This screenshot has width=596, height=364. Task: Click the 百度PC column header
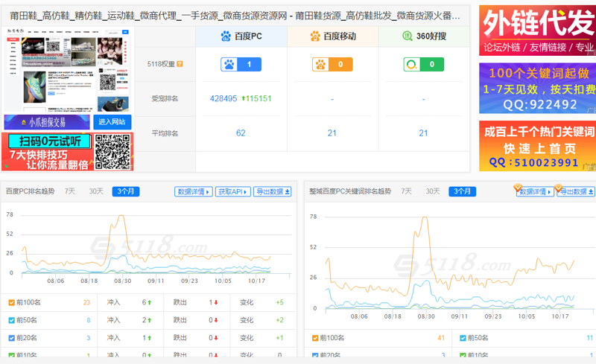241,36
